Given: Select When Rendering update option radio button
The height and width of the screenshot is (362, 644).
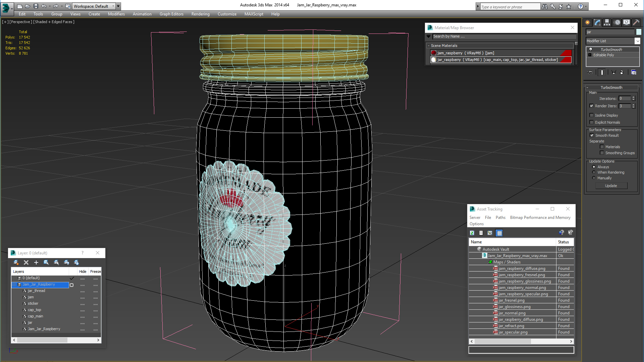Looking at the screenshot, I should 594,172.
